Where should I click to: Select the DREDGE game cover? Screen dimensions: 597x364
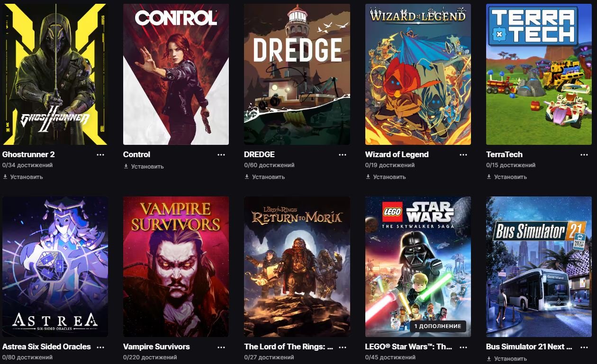click(x=297, y=74)
